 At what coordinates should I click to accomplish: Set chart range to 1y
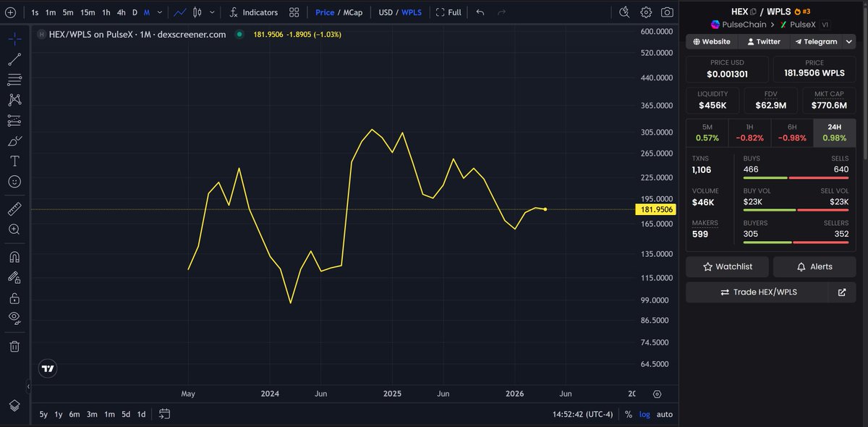pos(59,414)
